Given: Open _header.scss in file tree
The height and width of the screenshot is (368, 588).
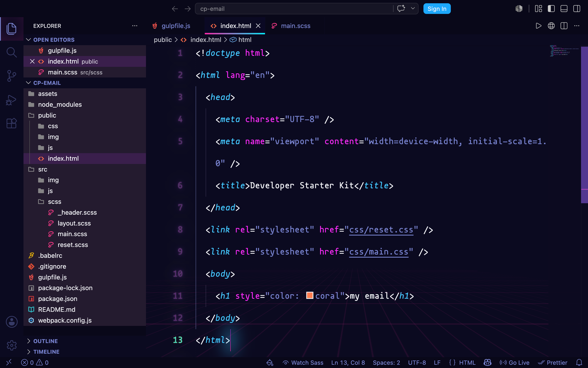Looking at the screenshot, I should [85, 212].
